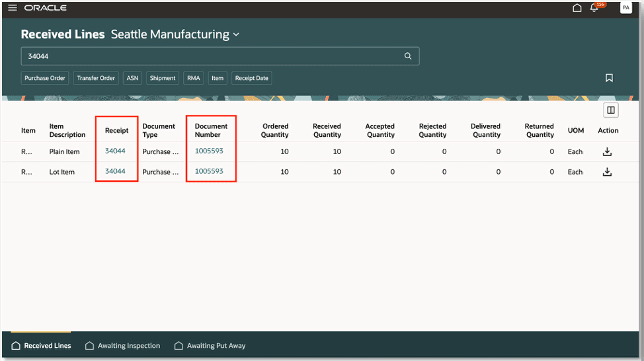
Task: Open document number 1005593 in Lot Item row
Action: [209, 171]
